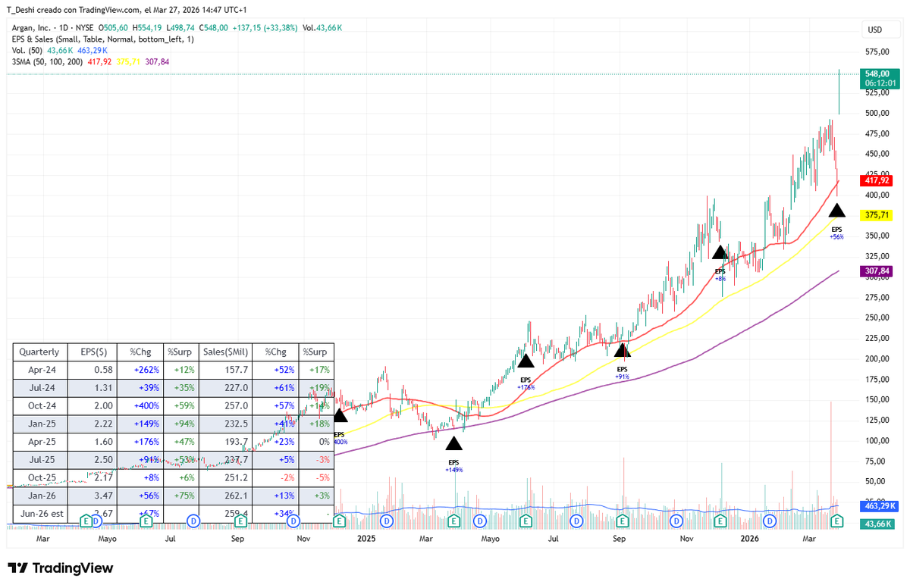Viewport: 910px width, 588px height.
Task: Toggle visibility of the Vol. (50) indicator
Action: (27, 49)
